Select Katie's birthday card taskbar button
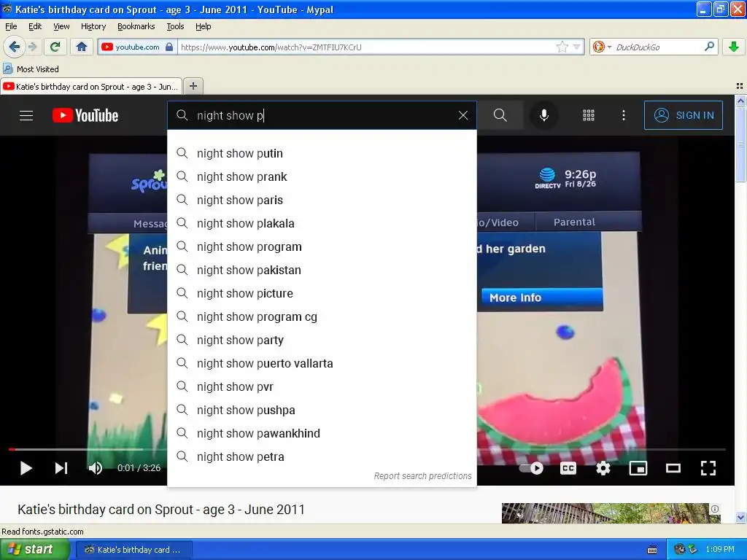This screenshot has width=747, height=560. point(133,550)
